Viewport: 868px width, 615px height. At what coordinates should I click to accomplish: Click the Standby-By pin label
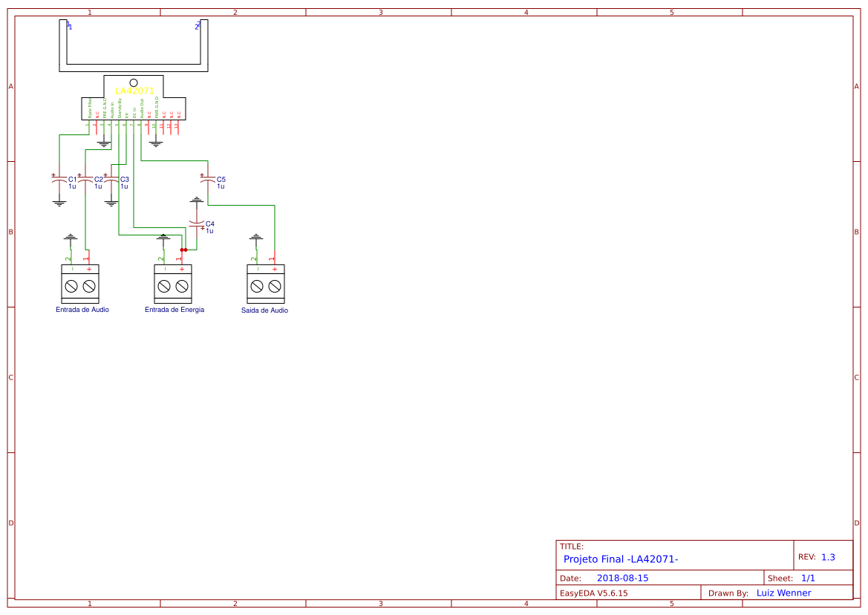[119, 108]
